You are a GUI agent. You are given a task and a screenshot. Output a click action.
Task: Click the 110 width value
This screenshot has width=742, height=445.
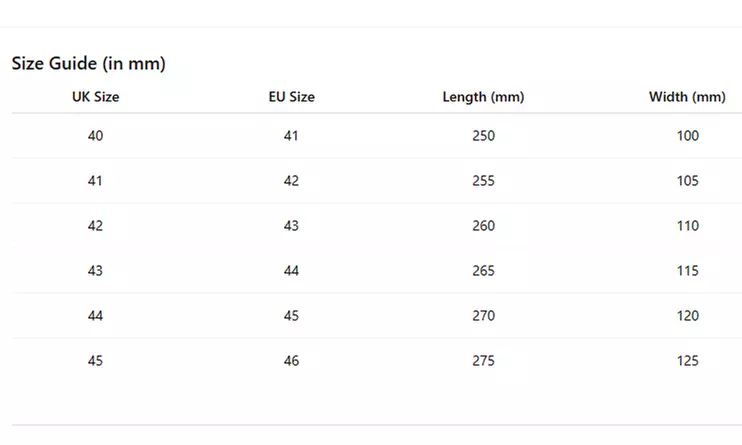(687, 226)
